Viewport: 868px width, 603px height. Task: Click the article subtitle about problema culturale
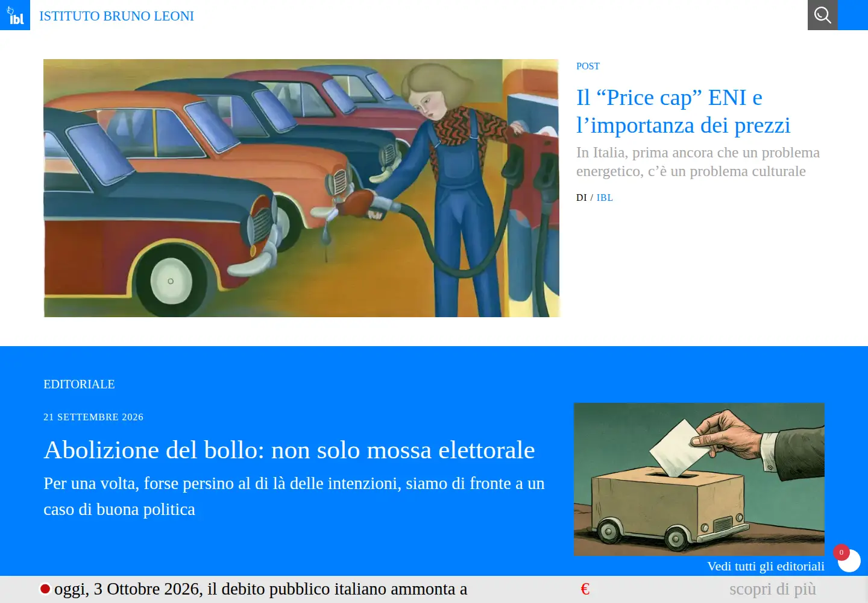click(x=698, y=162)
